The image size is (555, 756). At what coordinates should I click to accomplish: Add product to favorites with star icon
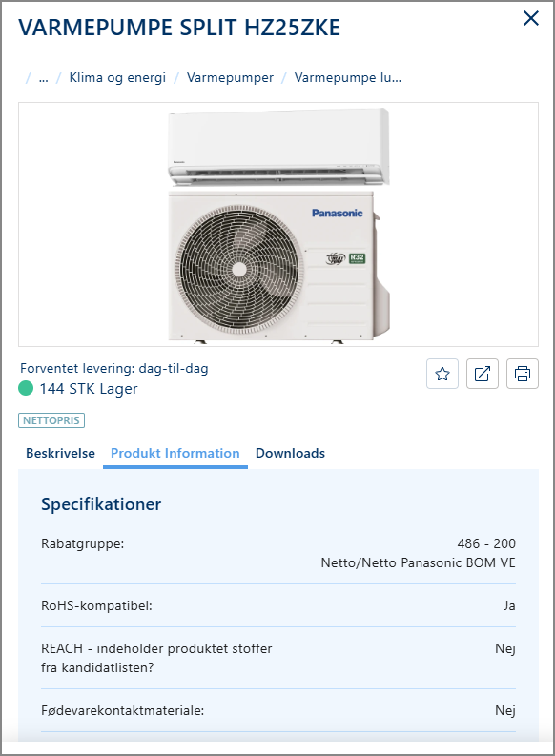[442, 374]
